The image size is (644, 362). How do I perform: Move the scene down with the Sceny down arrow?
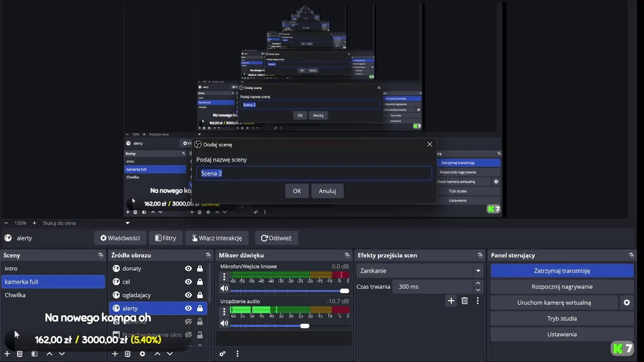pos(62,354)
